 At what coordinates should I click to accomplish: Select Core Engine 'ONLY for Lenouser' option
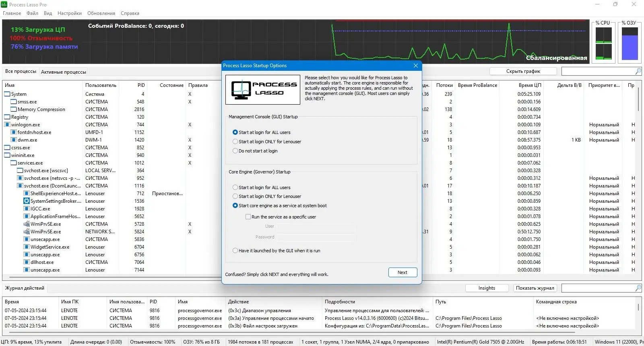[235, 196]
